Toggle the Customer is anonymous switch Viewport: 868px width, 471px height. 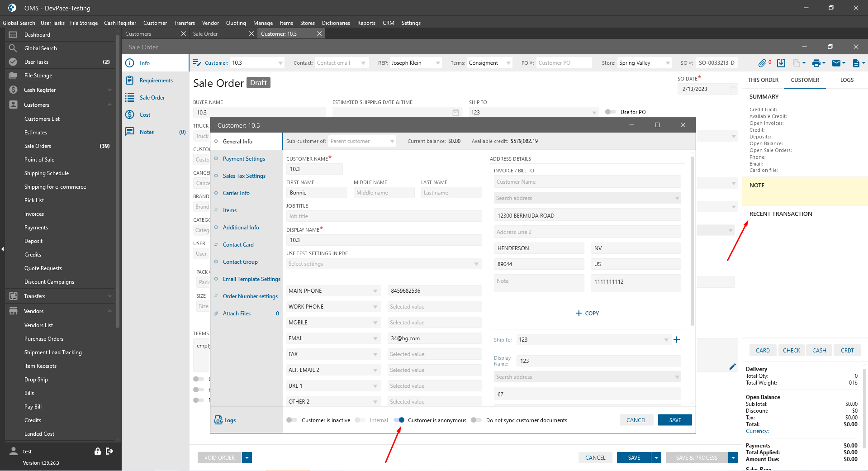click(399, 420)
